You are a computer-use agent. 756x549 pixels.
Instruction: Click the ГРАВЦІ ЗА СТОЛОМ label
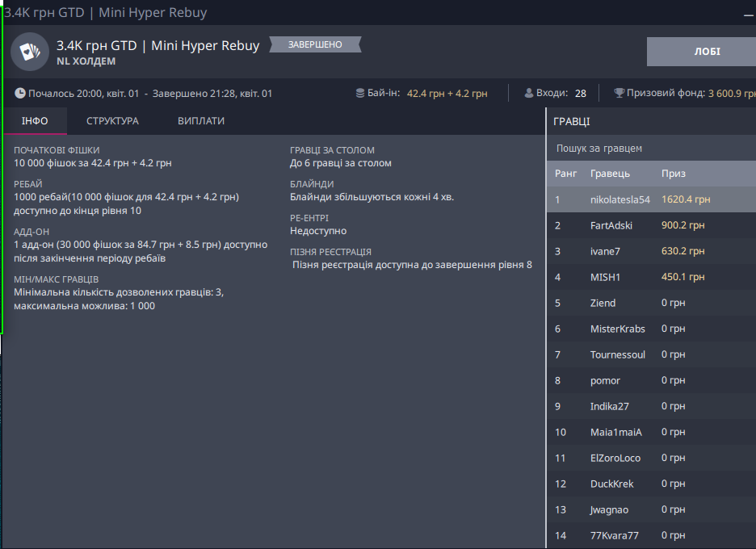[332, 150]
